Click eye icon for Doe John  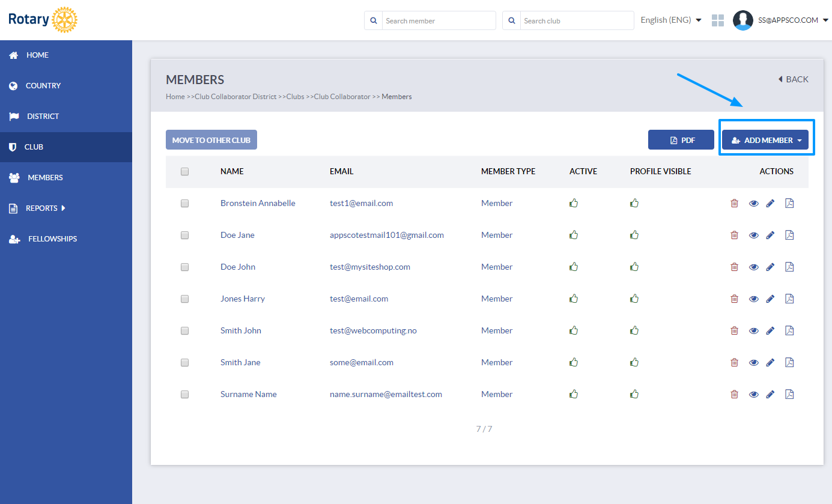coord(754,267)
